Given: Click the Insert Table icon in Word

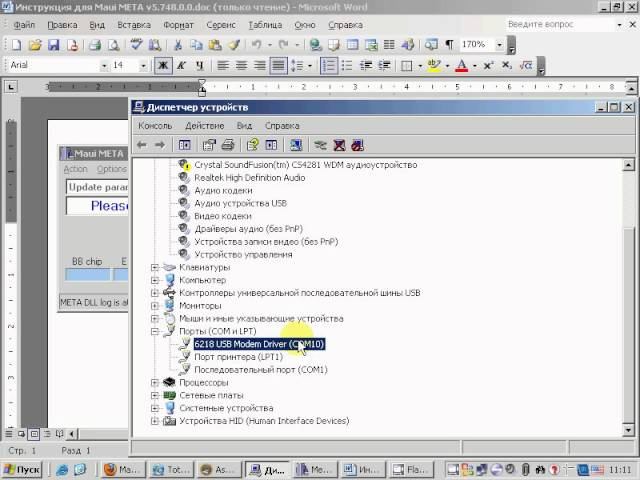Looking at the screenshot, I should 352,44.
